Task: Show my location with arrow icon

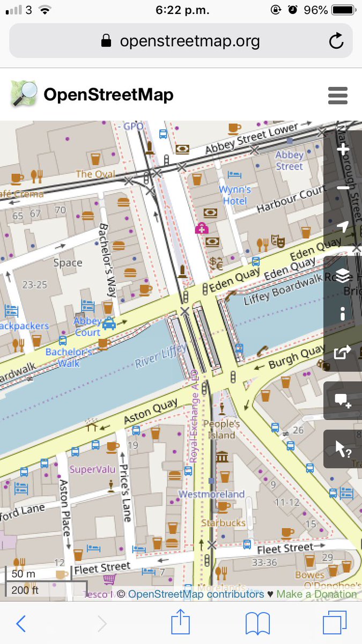Action: (343, 226)
